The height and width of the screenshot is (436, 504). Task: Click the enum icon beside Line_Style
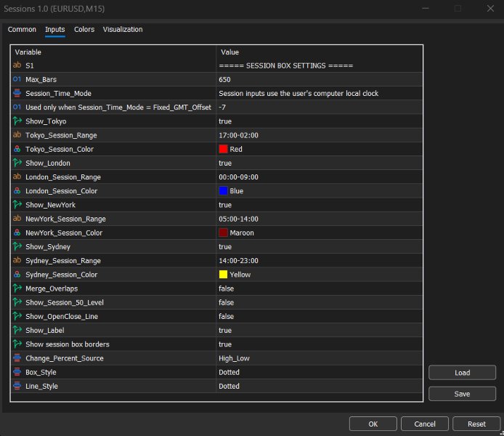point(17,386)
